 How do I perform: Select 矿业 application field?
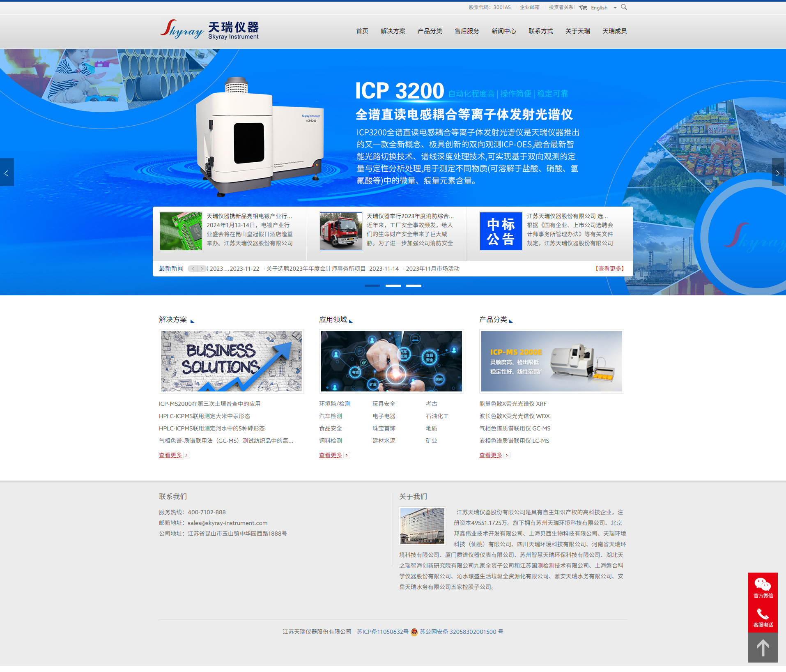coord(432,441)
